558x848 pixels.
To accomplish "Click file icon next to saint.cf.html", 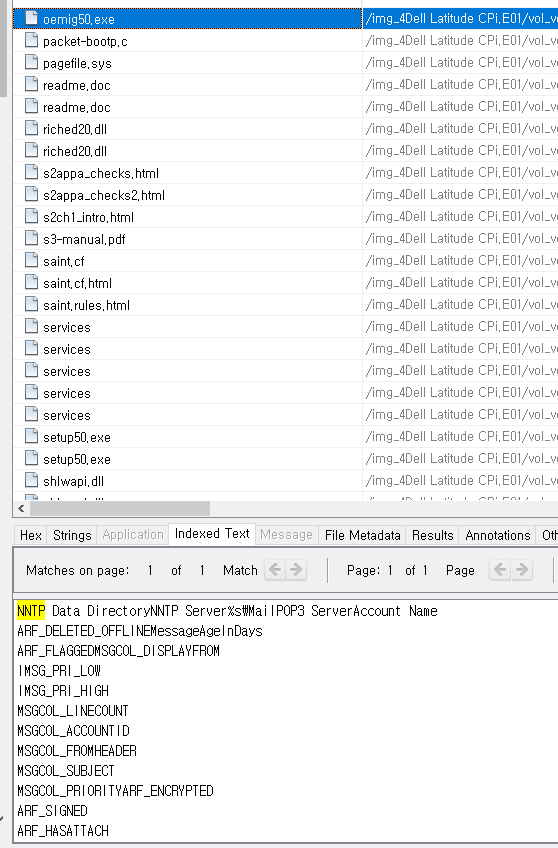I will pyautogui.click(x=32, y=282).
